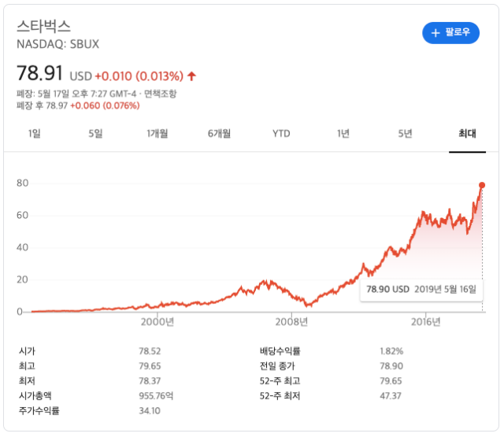Switch to the 1개월 chart tab
The height and width of the screenshot is (437, 504).
click(x=157, y=133)
